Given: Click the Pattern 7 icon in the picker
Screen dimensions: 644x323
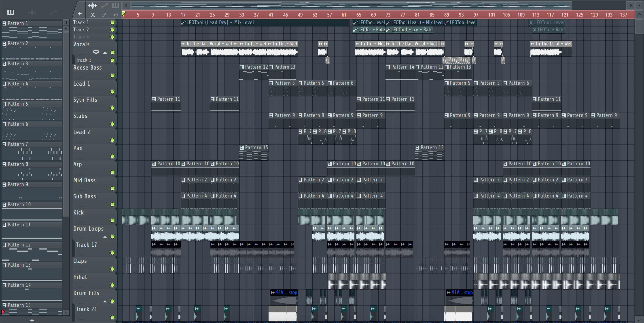Looking at the screenshot, I should [4, 144].
